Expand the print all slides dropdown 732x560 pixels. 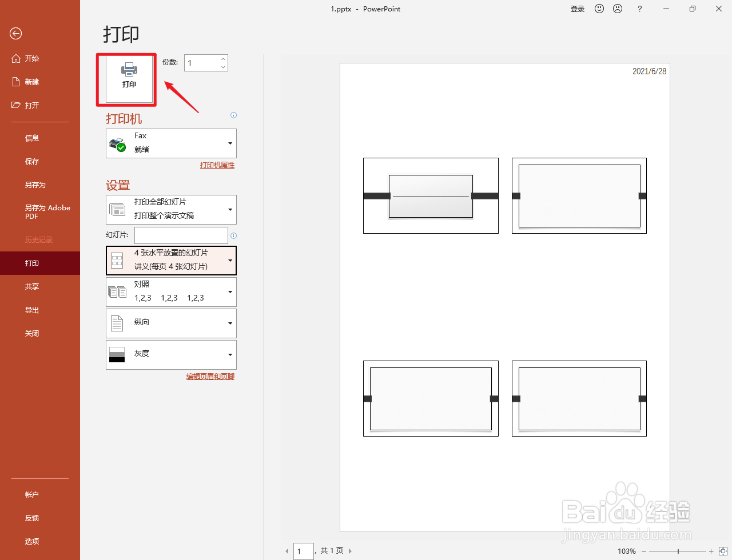click(x=171, y=209)
